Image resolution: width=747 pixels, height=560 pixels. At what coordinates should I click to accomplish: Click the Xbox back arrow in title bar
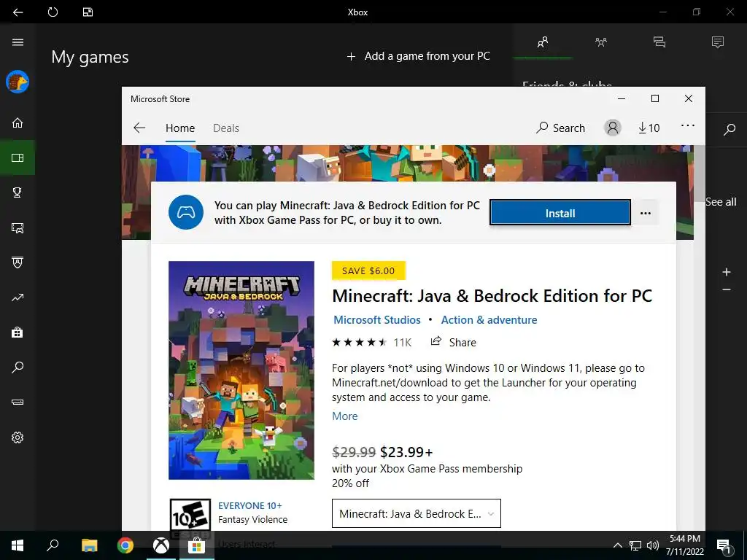pyautogui.click(x=18, y=12)
